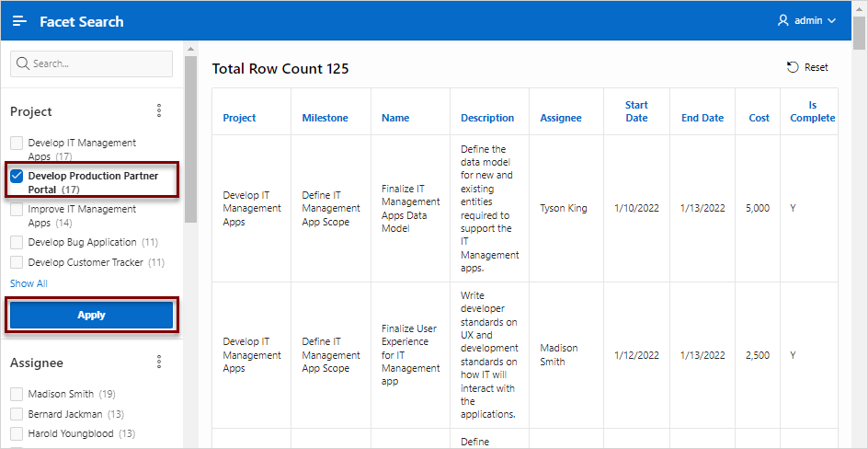The width and height of the screenshot is (868, 449).
Task: Check Harold Youngblood assignee checkbox
Action: (17, 433)
